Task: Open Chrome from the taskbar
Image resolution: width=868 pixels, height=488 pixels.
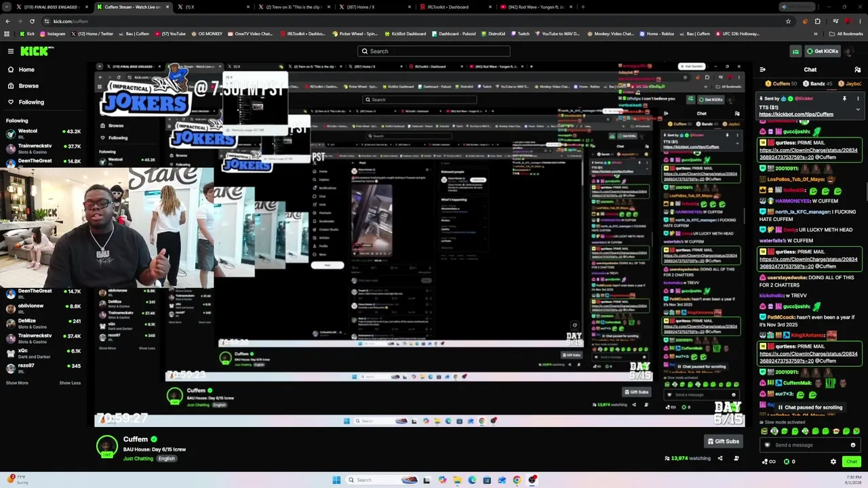Action: tap(517, 480)
